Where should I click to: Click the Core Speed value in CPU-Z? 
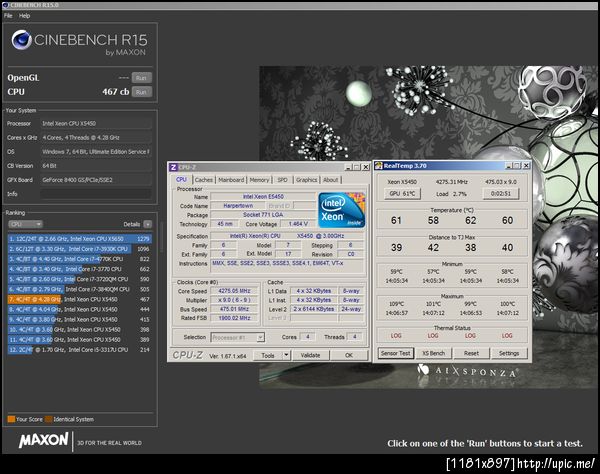(x=235, y=291)
